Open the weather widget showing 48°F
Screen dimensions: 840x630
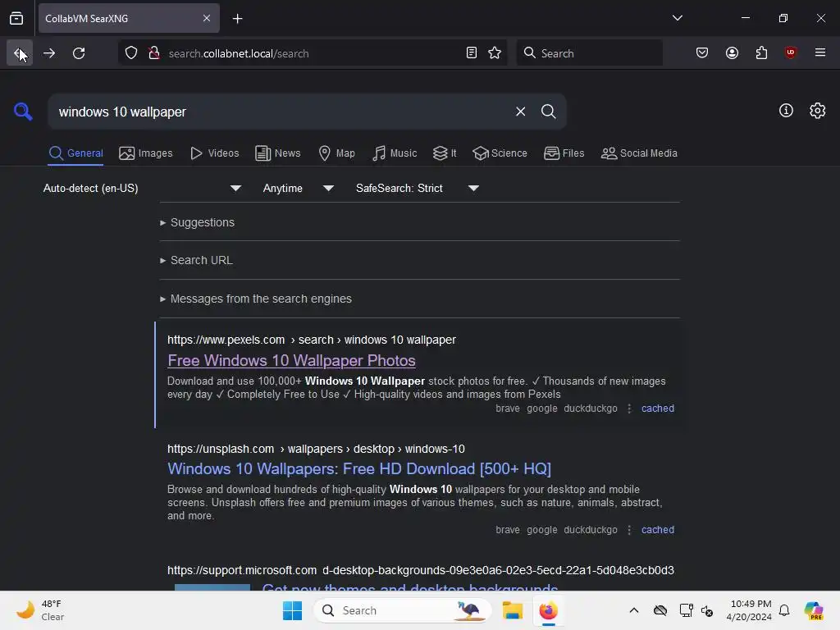pos(40,610)
